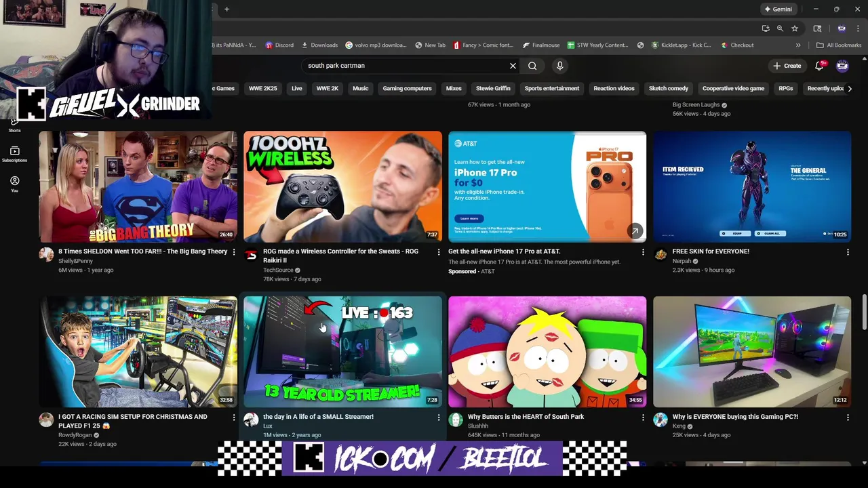Image resolution: width=868 pixels, height=488 pixels.
Task: Select the Sketch comedy filter chip
Action: 668,88
